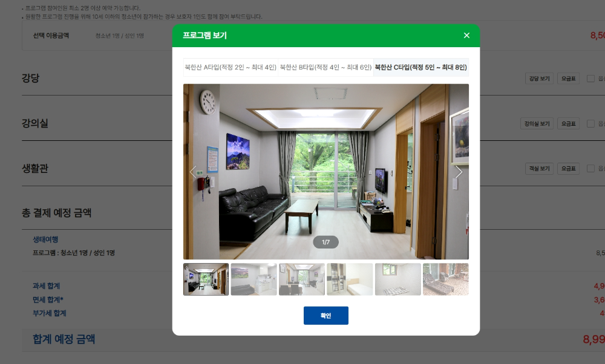Switch to 북한산 B타입 tab
The image size is (605, 364).
[325, 67]
